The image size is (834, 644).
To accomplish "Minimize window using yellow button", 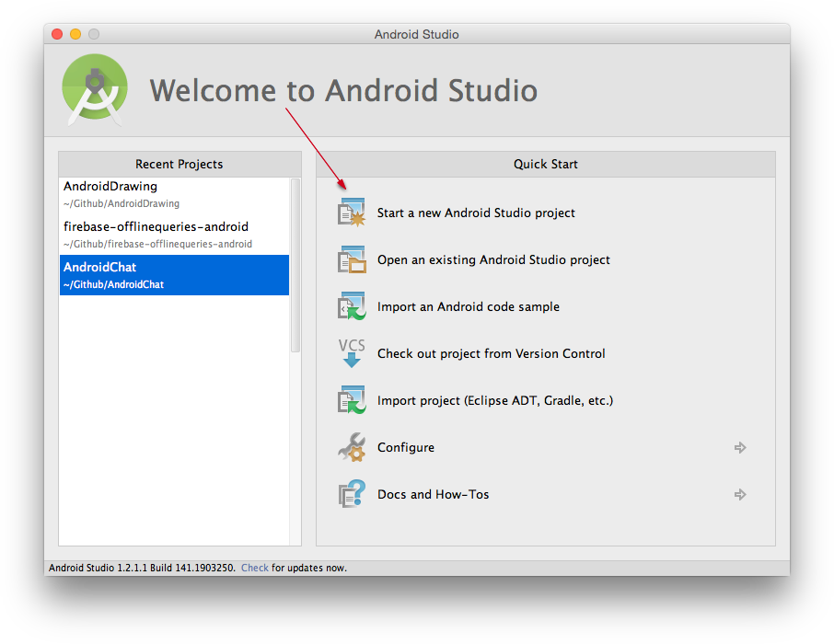I will coord(75,34).
